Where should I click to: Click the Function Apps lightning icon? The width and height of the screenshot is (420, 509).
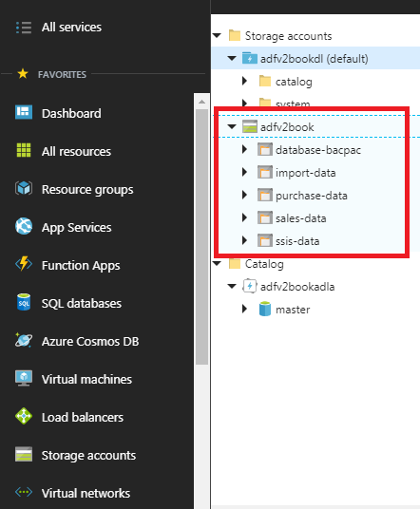[x=24, y=264]
